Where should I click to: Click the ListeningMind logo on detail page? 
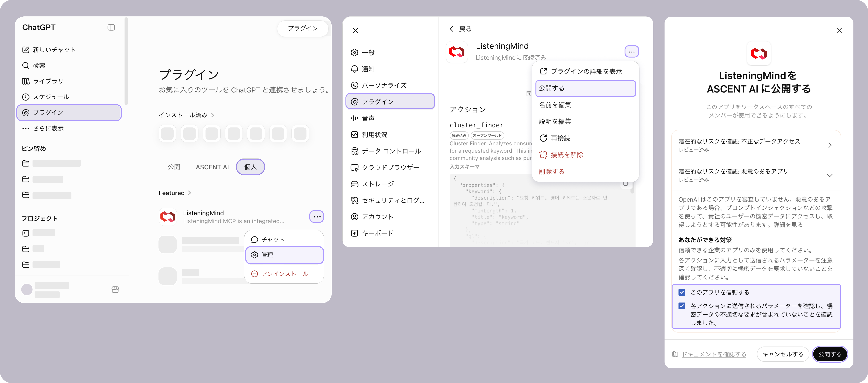457,52
